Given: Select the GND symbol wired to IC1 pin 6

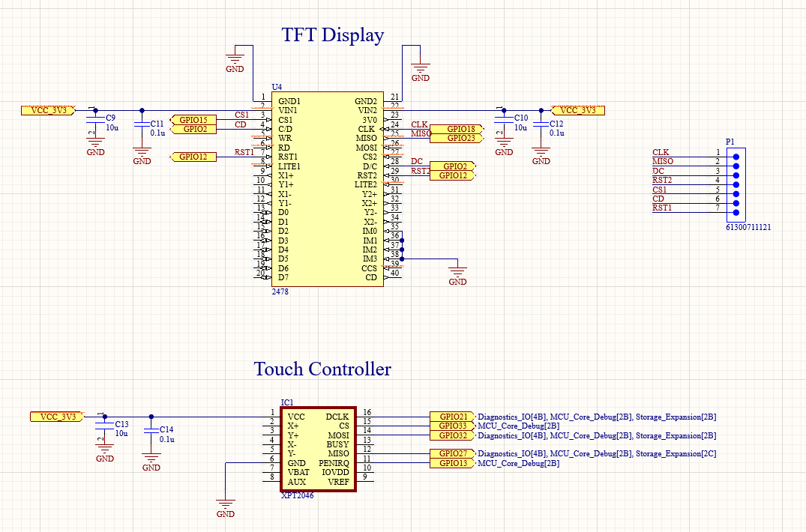Looking at the screenshot, I should click(226, 509).
